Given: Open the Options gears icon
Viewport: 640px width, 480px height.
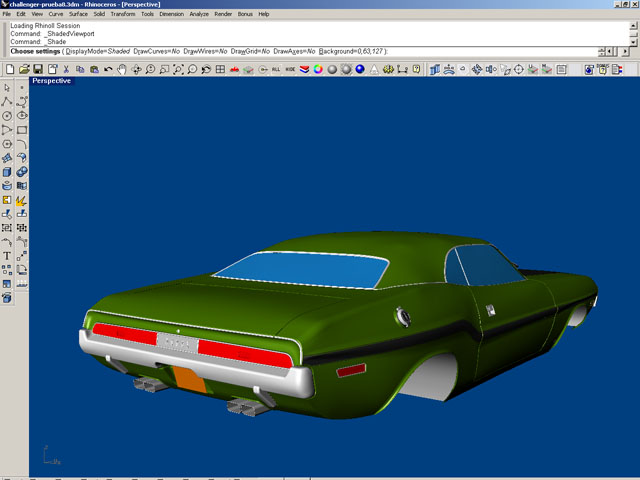Looking at the screenshot, I should 388,69.
